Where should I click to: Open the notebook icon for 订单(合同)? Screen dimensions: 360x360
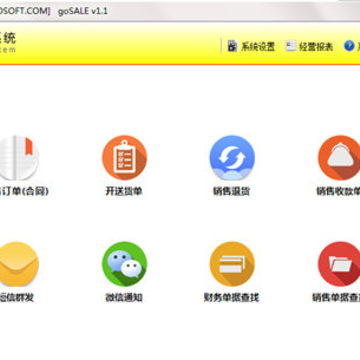[19, 158]
